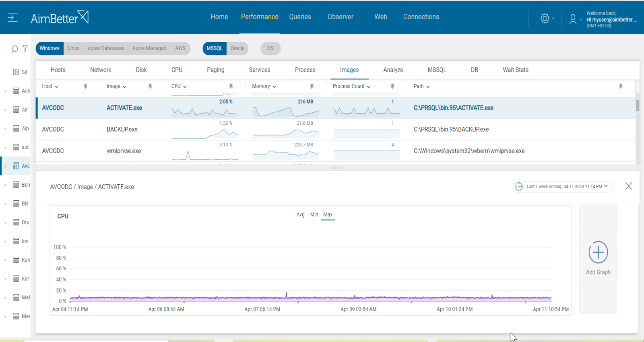Pin the Image column
The height and width of the screenshot is (342, 644).
pos(150,86)
